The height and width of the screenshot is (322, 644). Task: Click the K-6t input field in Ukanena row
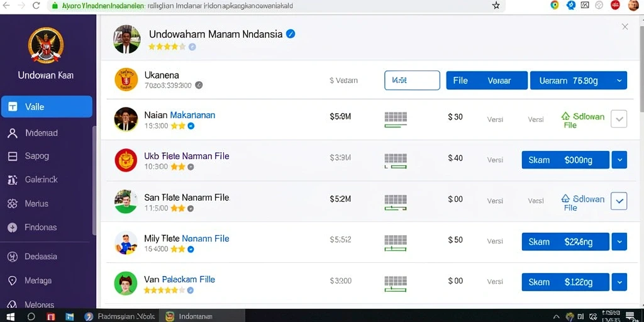(x=413, y=80)
